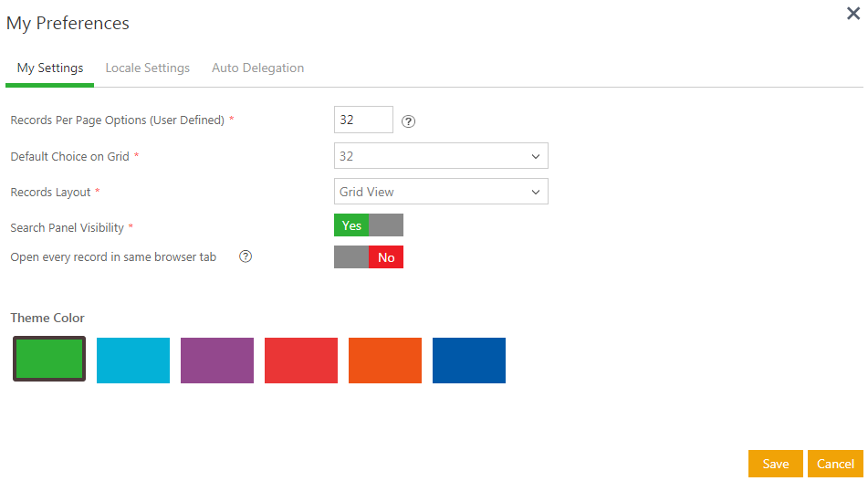Pick the light blue theme color
Viewport: 868px width, 481px height.
(133, 361)
